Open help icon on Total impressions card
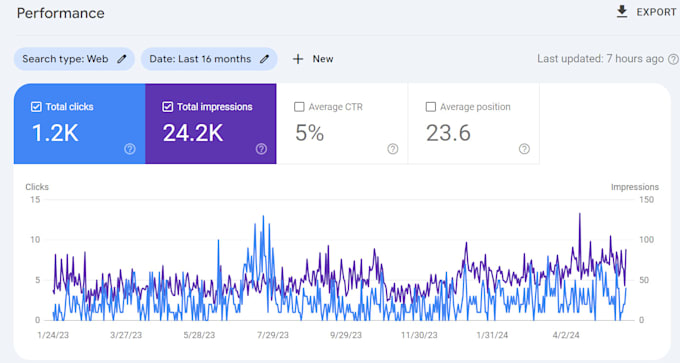Image resolution: width=680 pixels, height=363 pixels. (261, 149)
